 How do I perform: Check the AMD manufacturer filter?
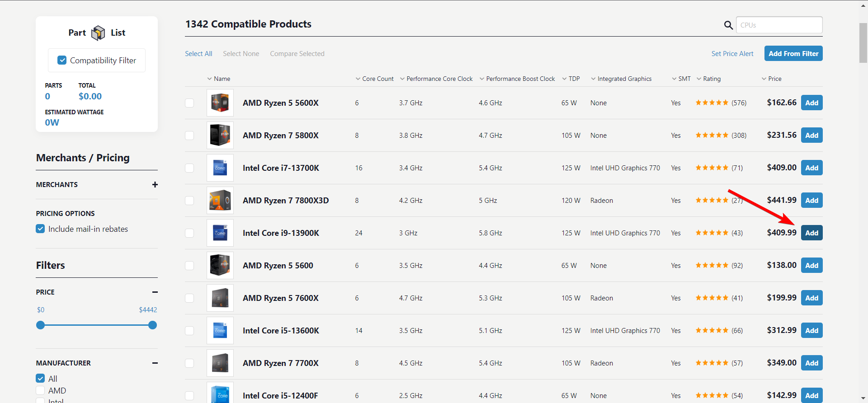41,390
